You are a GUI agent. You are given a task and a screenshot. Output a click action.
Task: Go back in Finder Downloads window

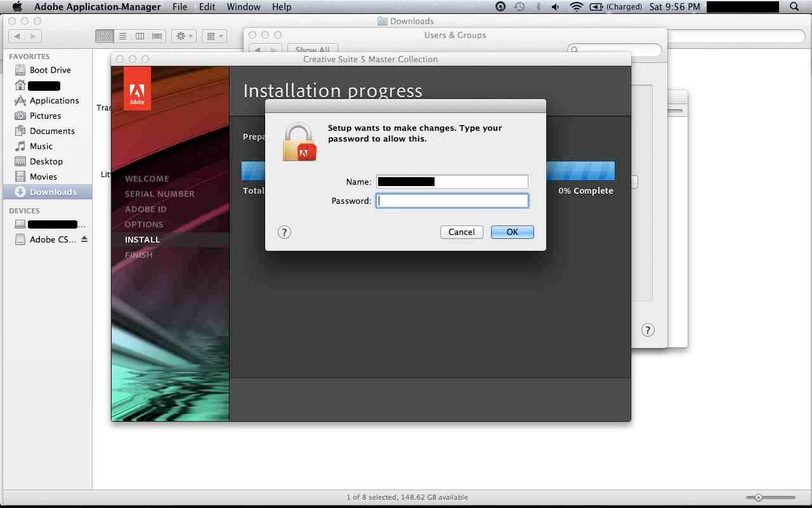[x=17, y=36]
